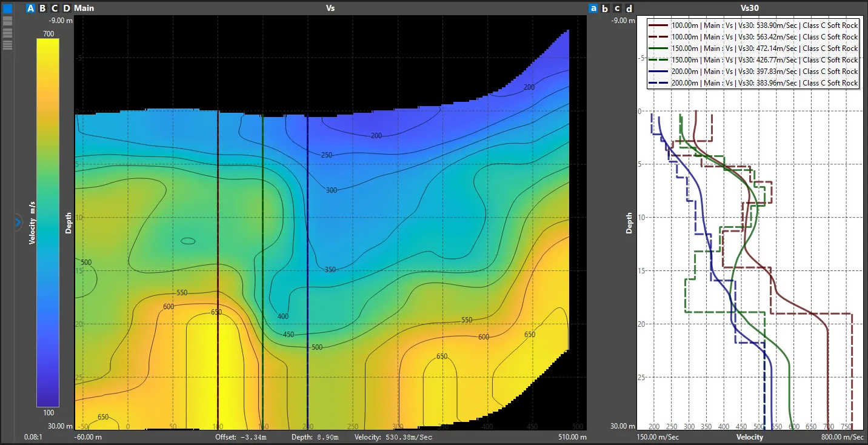The image size is (868, 445).
Task: Expand the collapsed left side panel chevron
Action: pos(17,223)
